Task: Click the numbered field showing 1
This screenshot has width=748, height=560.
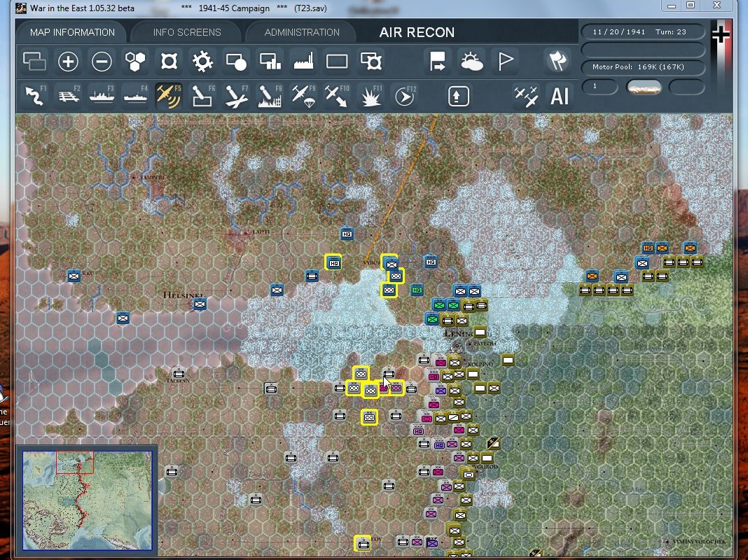Action: point(600,86)
